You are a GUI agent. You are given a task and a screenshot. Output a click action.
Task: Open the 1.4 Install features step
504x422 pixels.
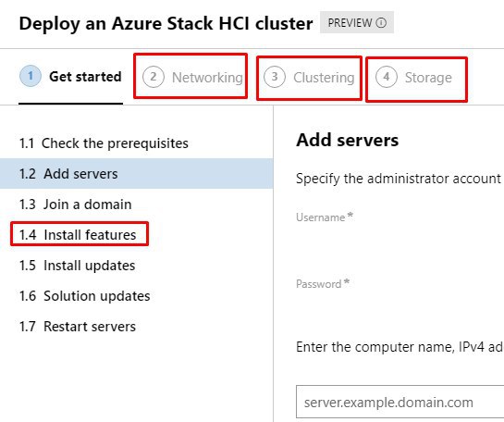78,234
